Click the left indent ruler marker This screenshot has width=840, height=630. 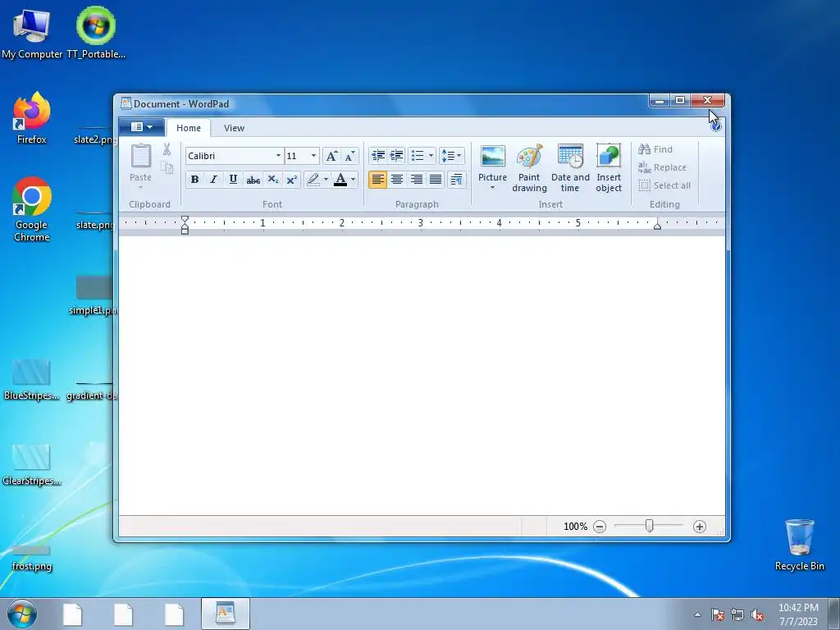click(x=185, y=225)
